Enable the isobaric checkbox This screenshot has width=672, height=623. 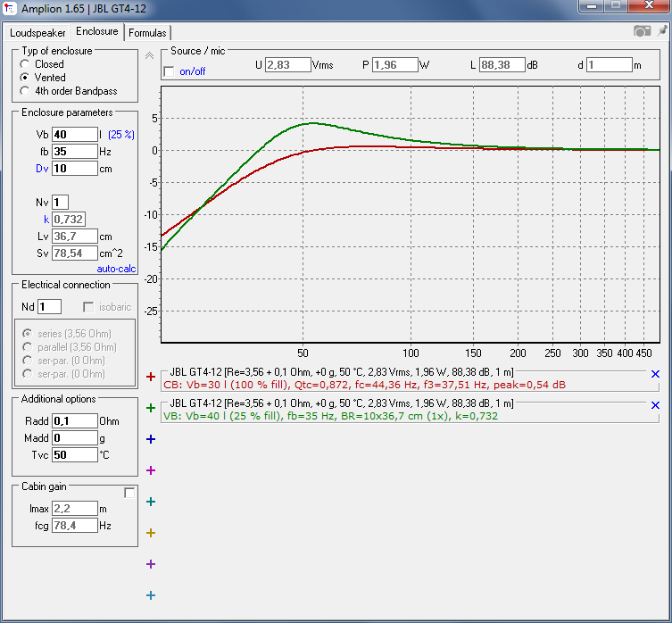pos(88,307)
